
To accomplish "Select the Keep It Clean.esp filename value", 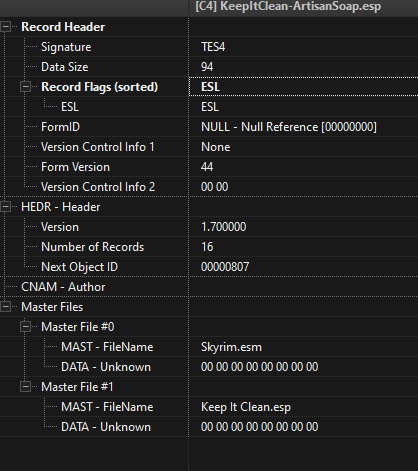I will [246, 407].
